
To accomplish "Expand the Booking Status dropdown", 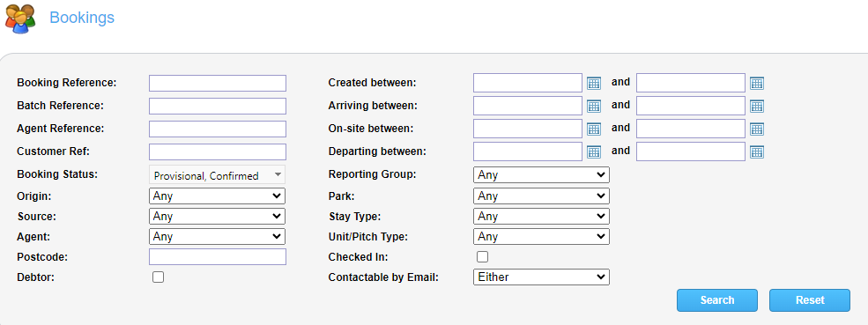I will point(217,175).
